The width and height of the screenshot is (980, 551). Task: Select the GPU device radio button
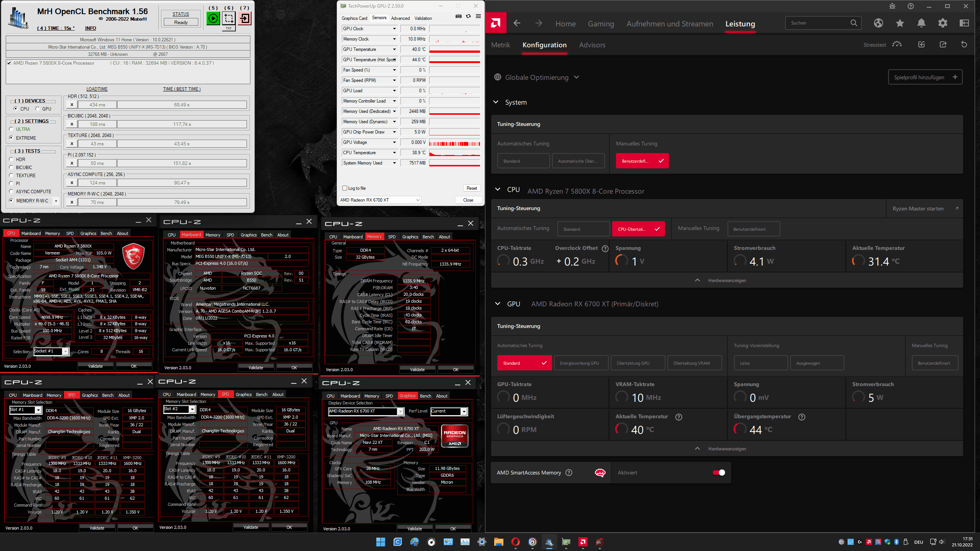[x=38, y=109]
